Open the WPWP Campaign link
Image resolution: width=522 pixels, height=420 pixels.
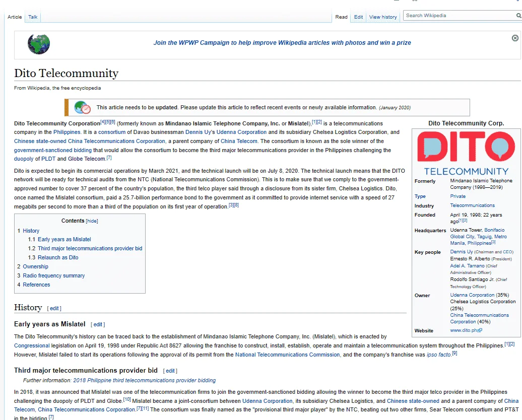[282, 43]
